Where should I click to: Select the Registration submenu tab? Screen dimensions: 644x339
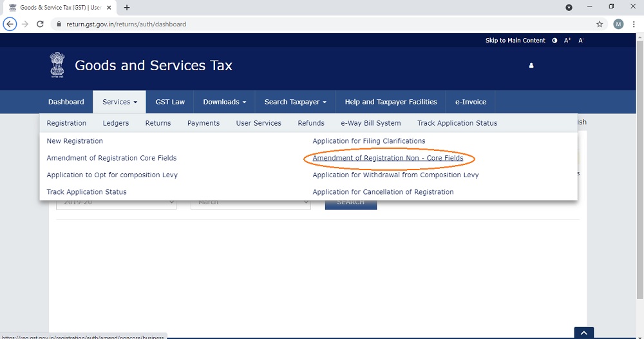66,123
